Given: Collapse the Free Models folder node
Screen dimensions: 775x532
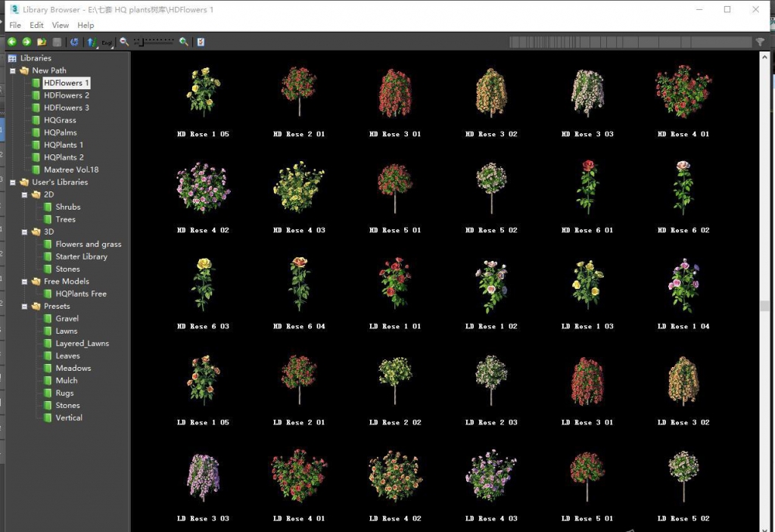Looking at the screenshot, I should pos(24,282).
